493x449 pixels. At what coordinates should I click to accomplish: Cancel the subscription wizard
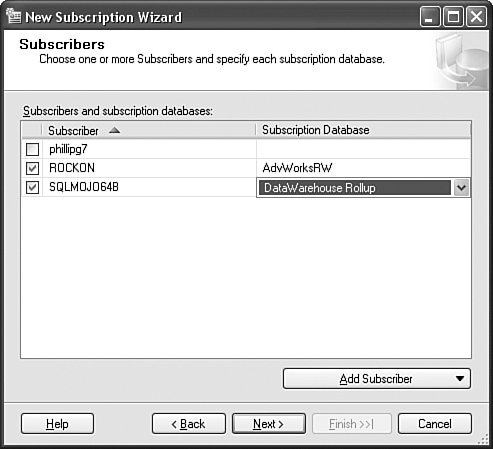tap(435, 424)
